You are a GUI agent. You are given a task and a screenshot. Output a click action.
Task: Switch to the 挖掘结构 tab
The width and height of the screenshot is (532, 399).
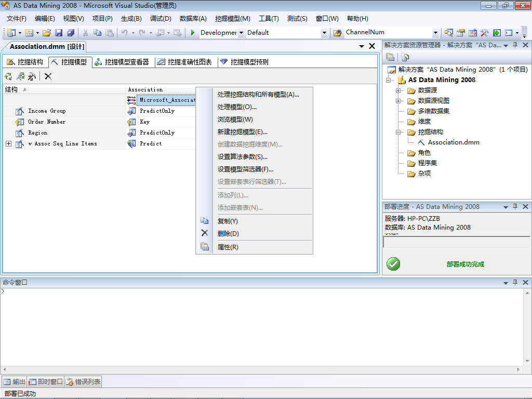click(25, 62)
